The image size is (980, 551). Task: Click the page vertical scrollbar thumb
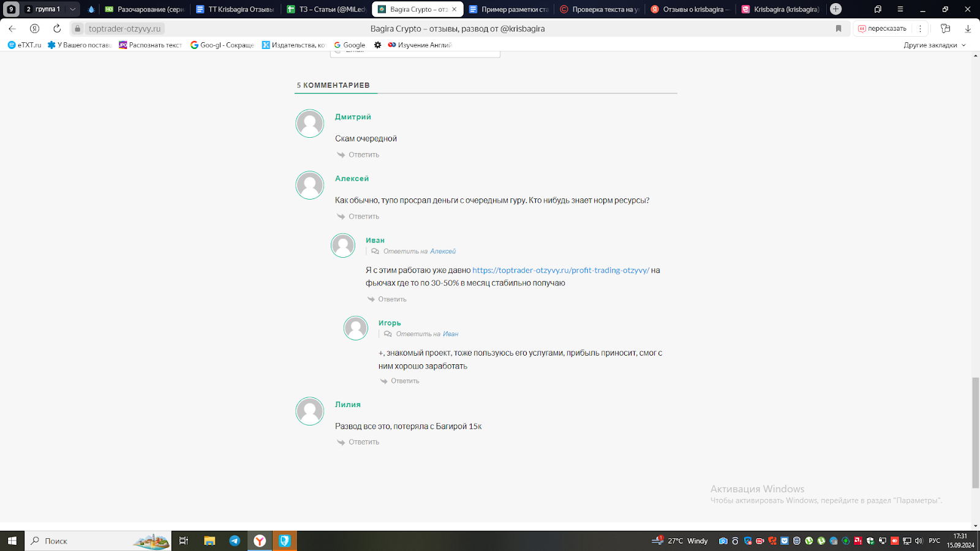point(975,433)
